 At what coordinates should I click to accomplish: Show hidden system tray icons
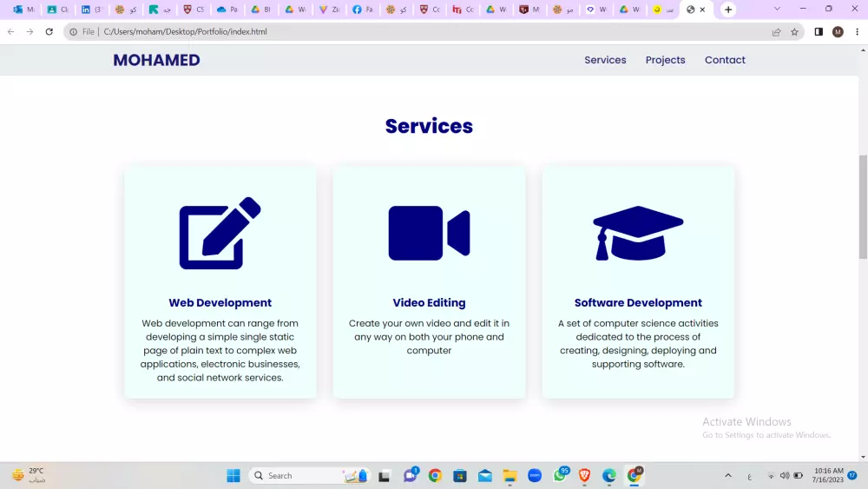pyautogui.click(x=728, y=475)
